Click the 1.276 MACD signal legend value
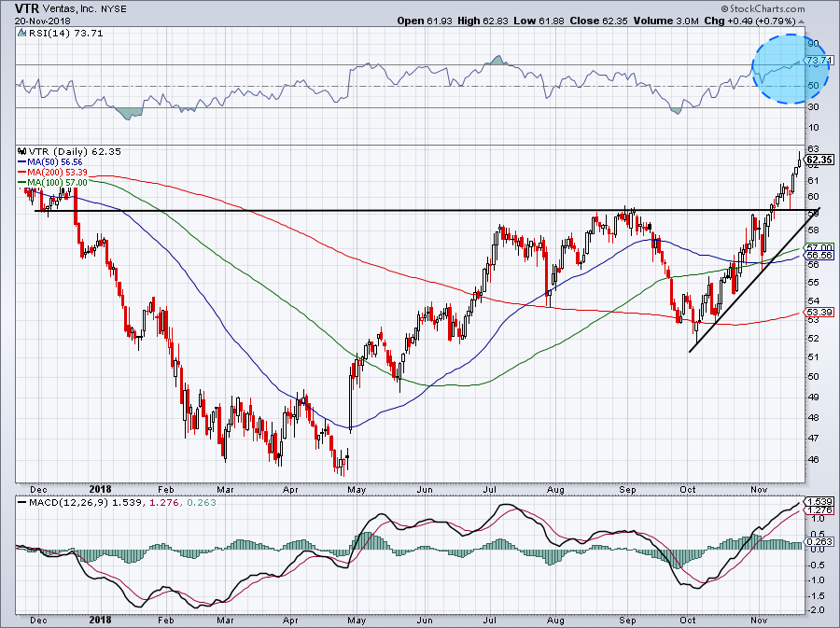Screen dimensions: 840x628 click(162, 502)
